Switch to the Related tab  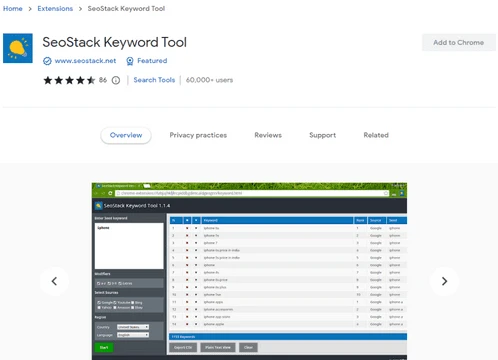coord(376,135)
